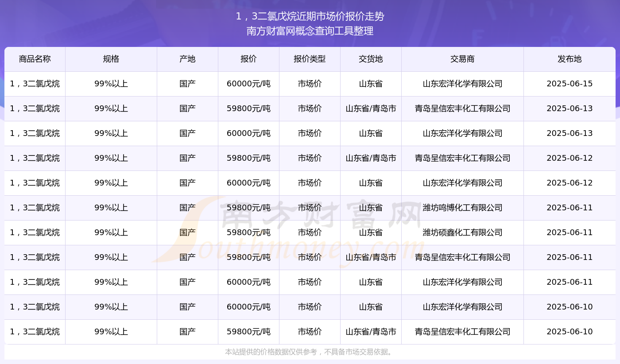
Task: Click the date in the 潍坊硕鑫化工 row
Action: point(570,232)
